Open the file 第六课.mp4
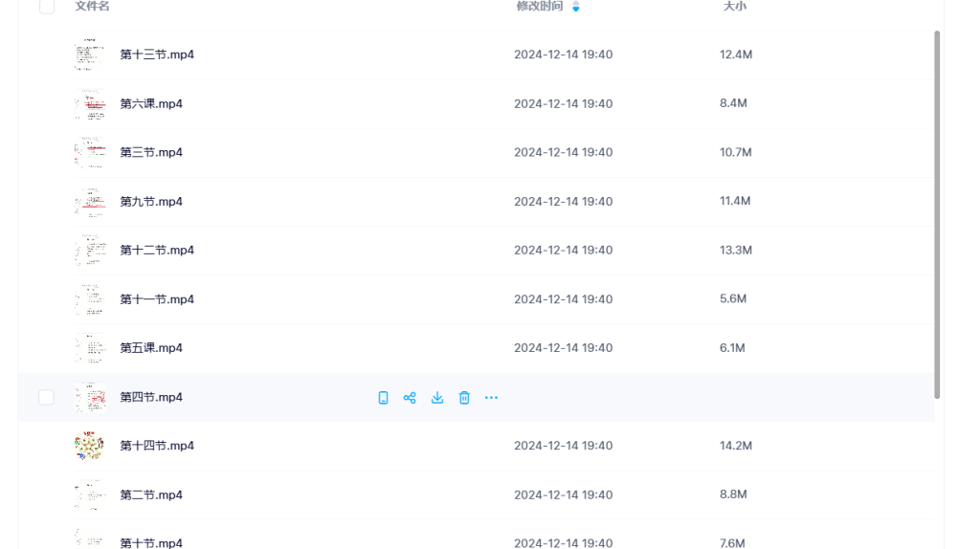980x549 pixels. pos(151,103)
